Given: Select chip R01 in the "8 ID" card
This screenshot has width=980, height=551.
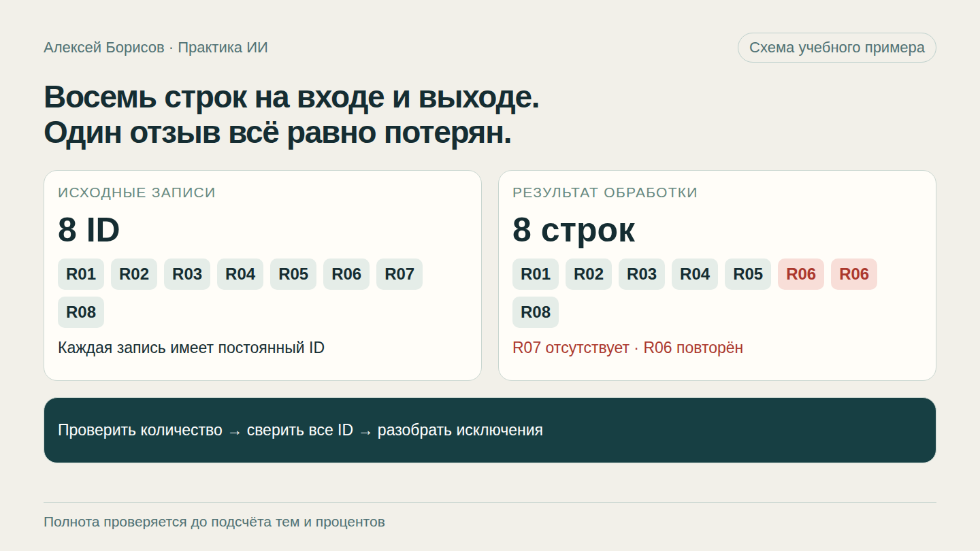Looking at the screenshot, I should click(x=81, y=274).
